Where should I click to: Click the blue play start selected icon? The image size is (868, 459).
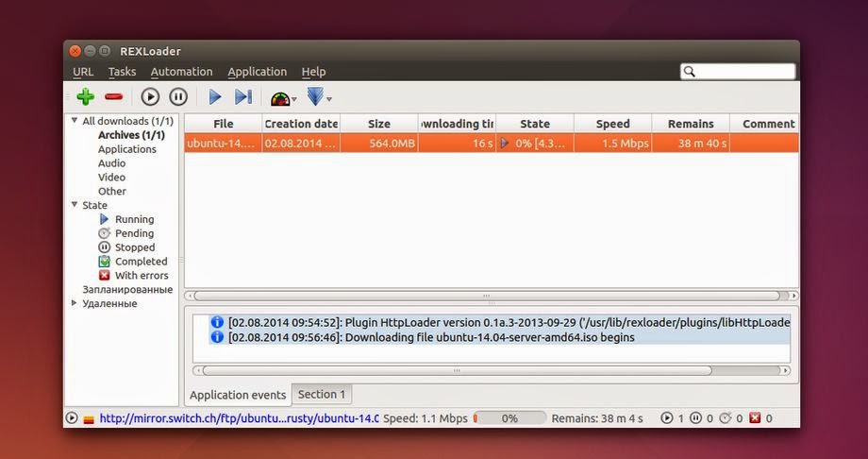tap(215, 97)
